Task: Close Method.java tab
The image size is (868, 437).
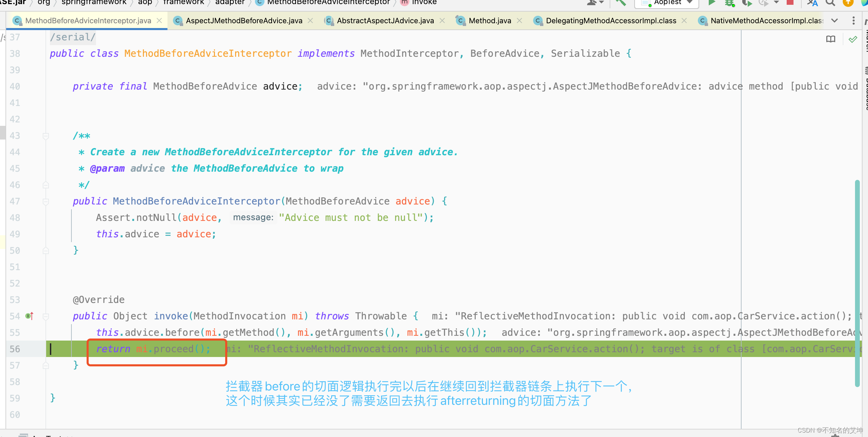Action: 519,21
